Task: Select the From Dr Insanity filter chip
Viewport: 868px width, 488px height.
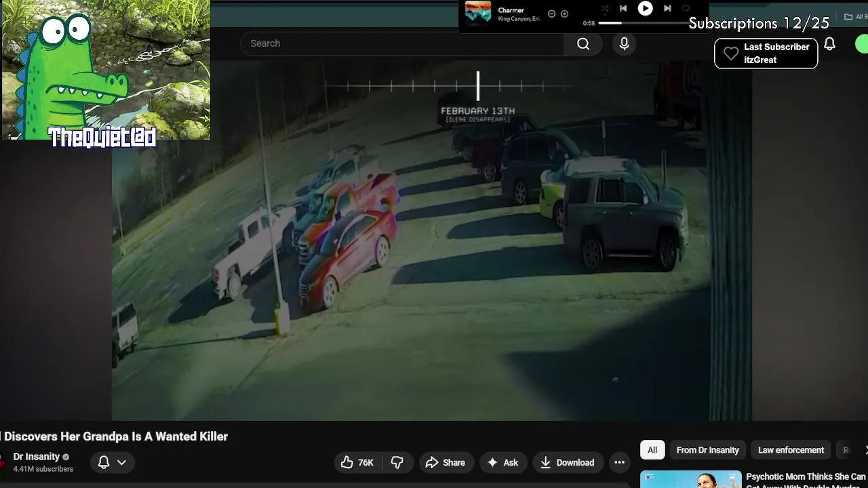Action: tap(707, 450)
